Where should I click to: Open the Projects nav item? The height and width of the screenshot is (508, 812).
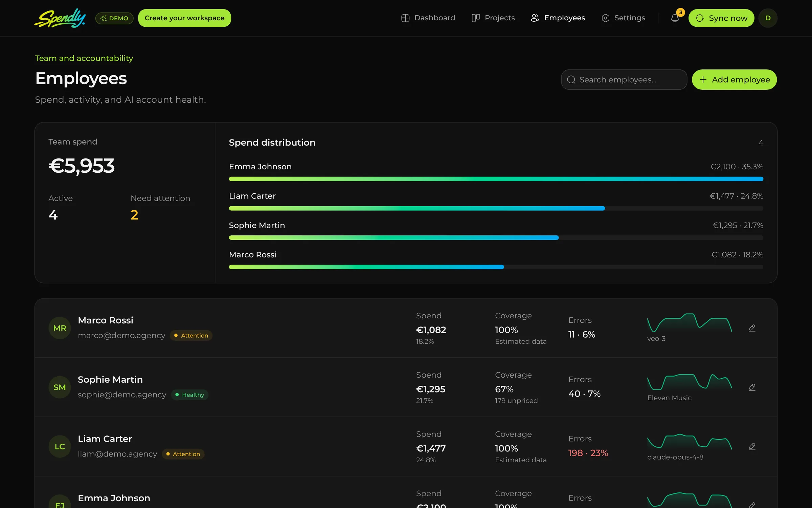[493, 18]
